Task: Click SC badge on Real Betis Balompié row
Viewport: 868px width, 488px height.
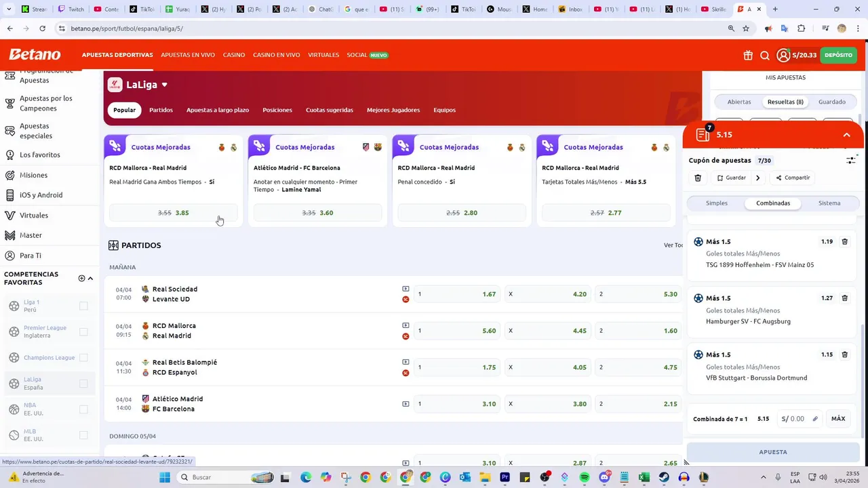Action: (x=406, y=373)
